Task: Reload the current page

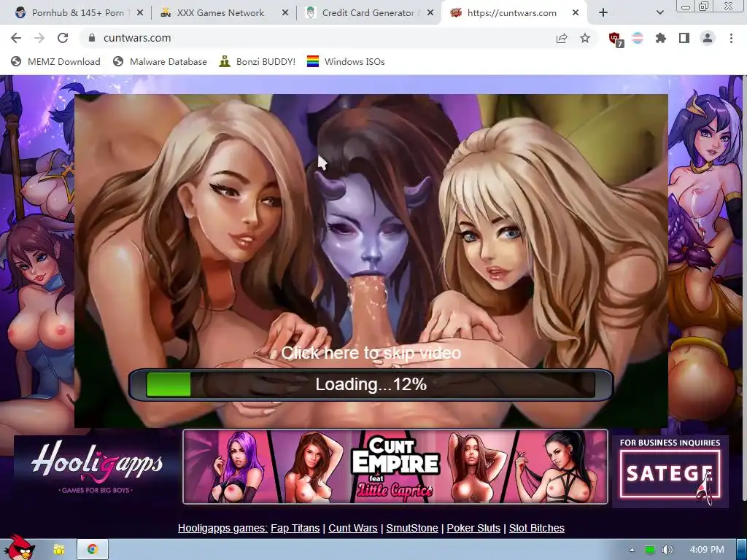Action: click(x=63, y=38)
